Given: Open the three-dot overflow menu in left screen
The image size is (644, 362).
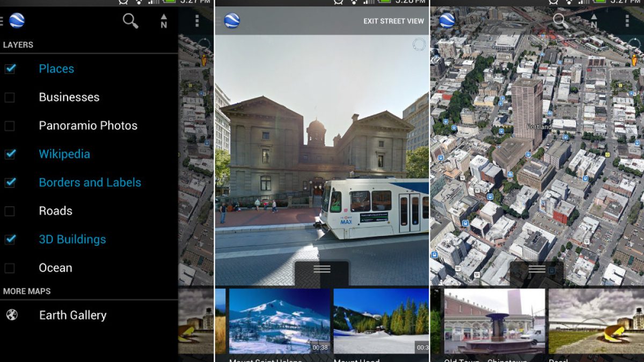Looking at the screenshot, I should point(197,21).
